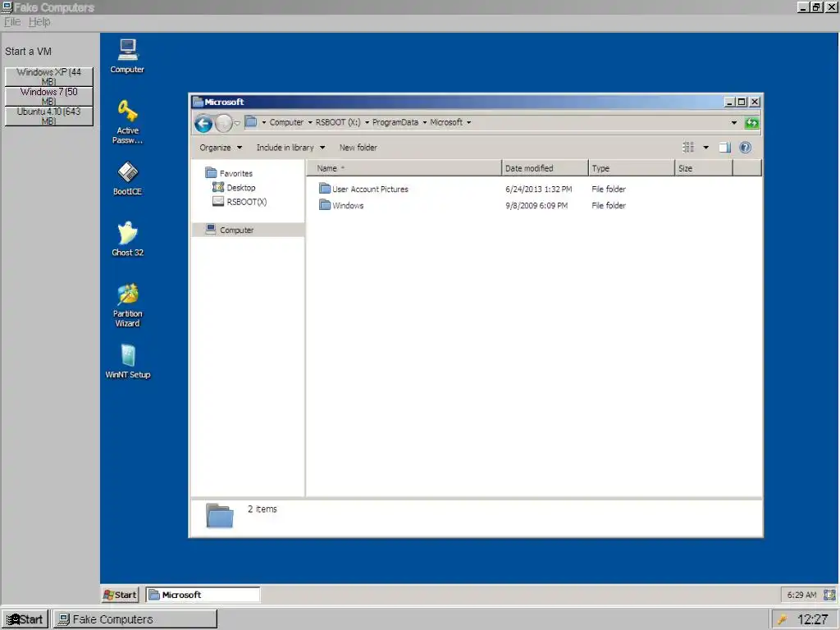Open the address bar history dropdown
This screenshot has width=840, height=630.
coord(734,123)
